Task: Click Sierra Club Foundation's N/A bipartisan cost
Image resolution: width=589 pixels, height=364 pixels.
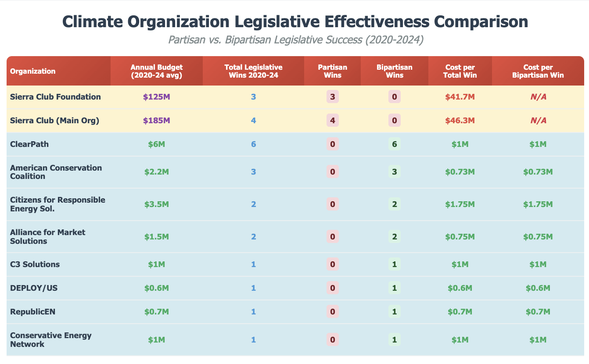Action: coord(538,97)
